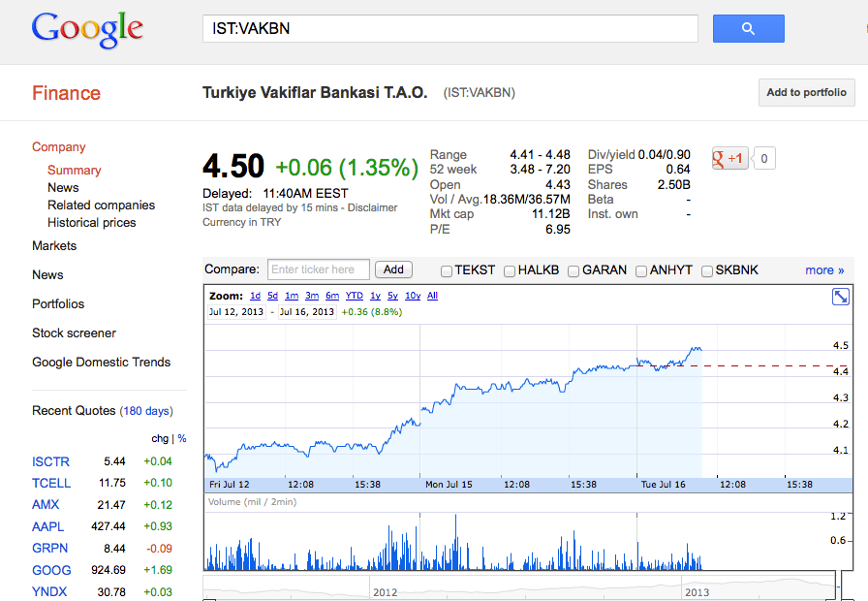Screen dimensions: 868x601
Task: Open Google Domestic Trends
Action: [102, 363]
